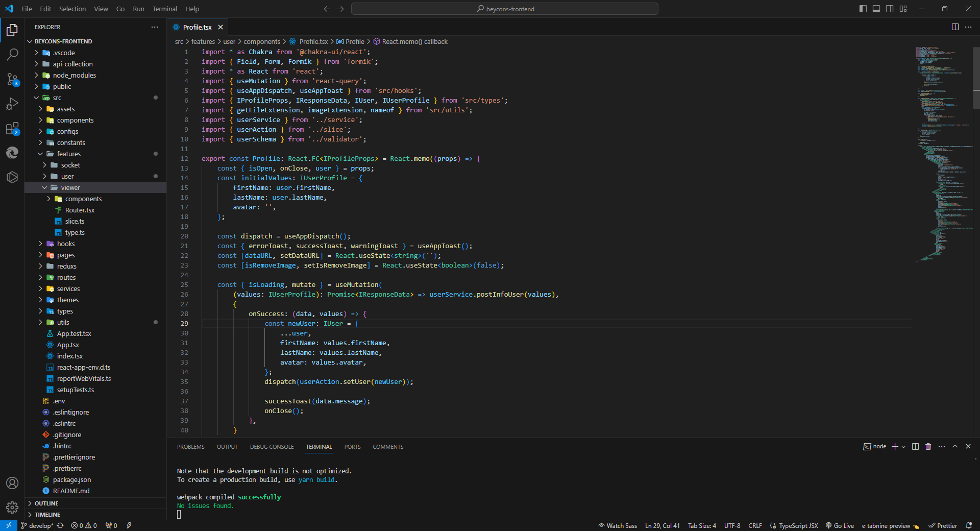Open the Tabnine hexagon icon in activity bar
This screenshot has width=980, height=531.
pos(12,177)
